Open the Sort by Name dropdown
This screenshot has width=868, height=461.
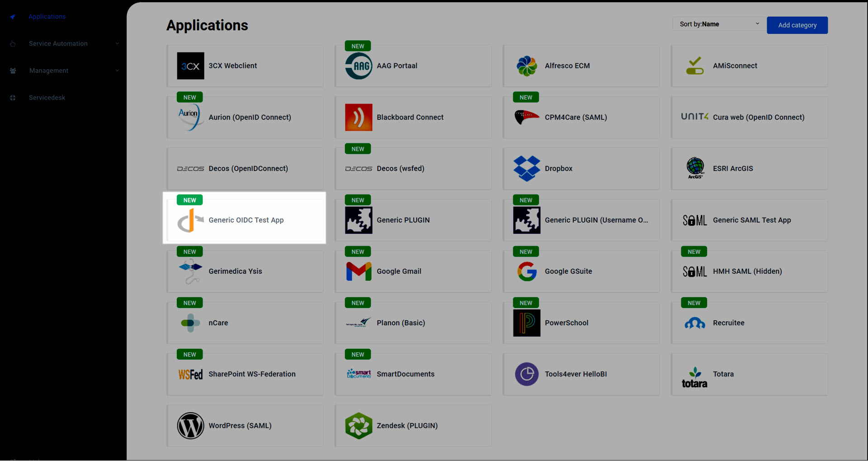pyautogui.click(x=719, y=24)
